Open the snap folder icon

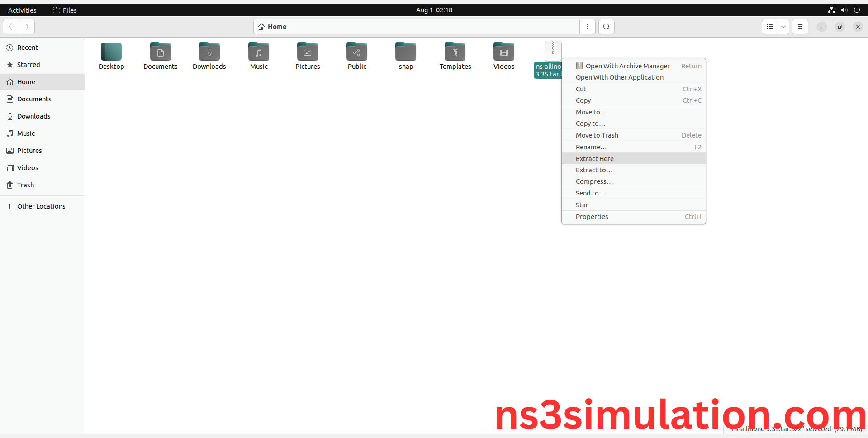pos(405,51)
